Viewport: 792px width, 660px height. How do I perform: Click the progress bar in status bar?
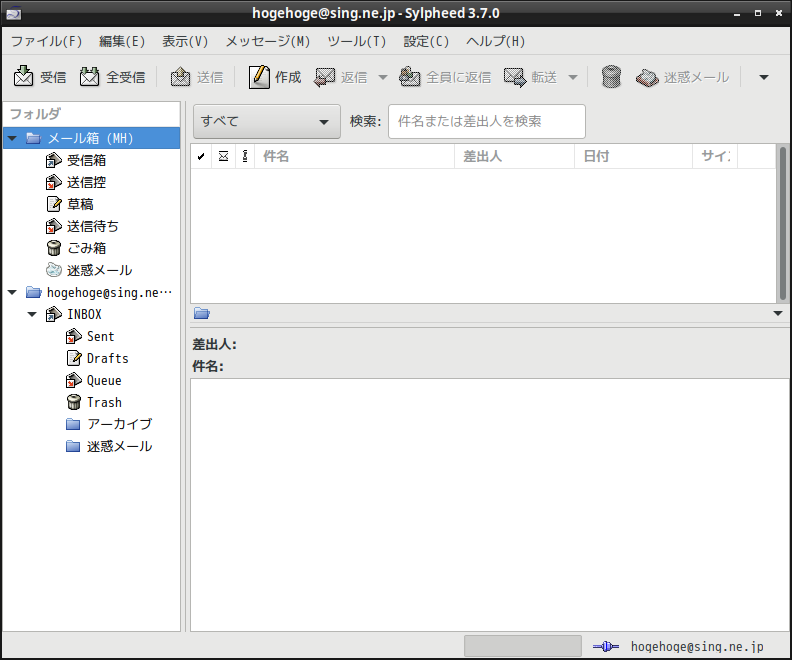click(x=523, y=646)
